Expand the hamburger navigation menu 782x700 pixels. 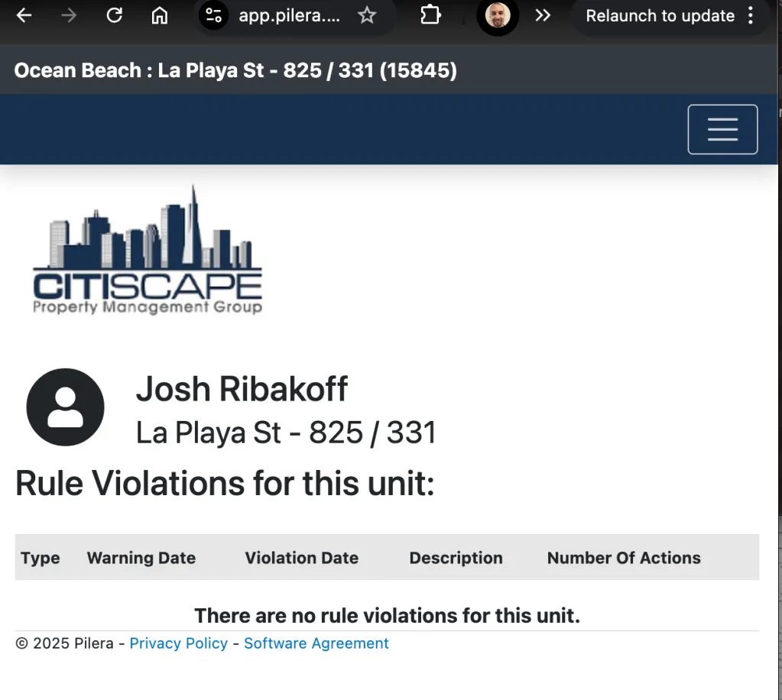pyautogui.click(x=722, y=129)
